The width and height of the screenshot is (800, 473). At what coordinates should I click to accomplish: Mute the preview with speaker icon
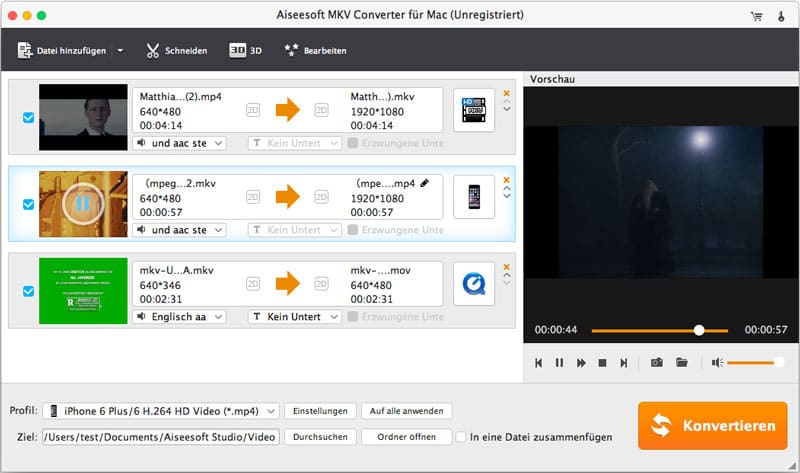(x=717, y=363)
